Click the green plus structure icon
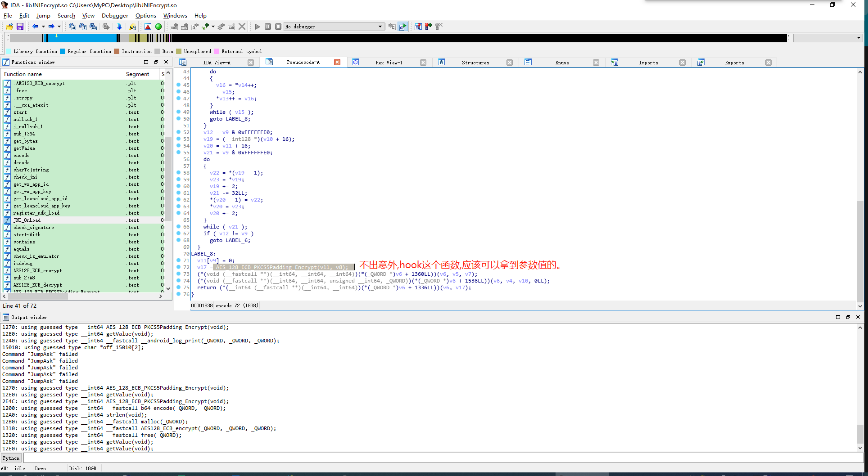Viewport: 868px width, 476px height. click(x=205, y=27)
